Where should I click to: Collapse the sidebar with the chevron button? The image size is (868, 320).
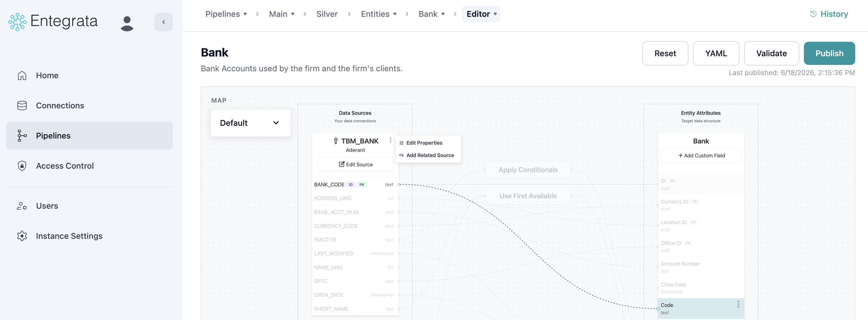click(x=163, y=22)
